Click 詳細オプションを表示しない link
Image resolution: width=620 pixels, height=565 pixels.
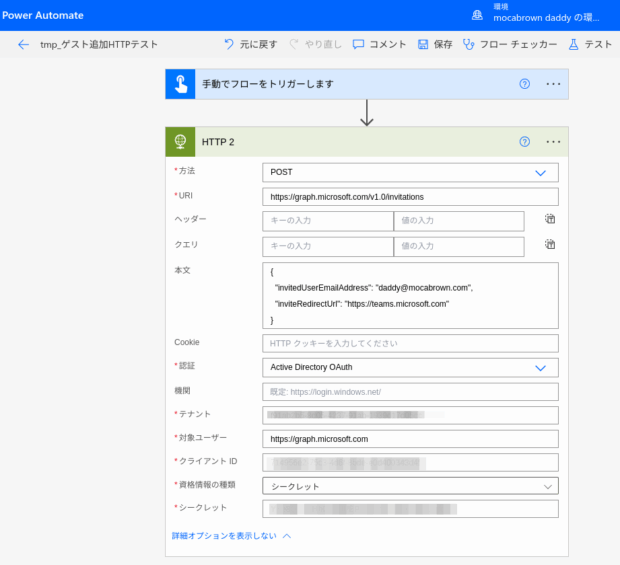tap(231, 536)
